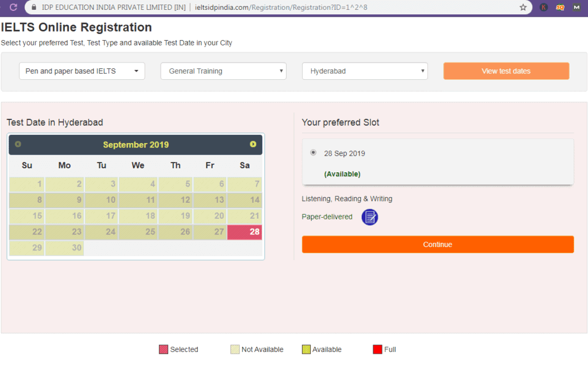
Task: Select September 21 on the calendar
Action: 245,216
